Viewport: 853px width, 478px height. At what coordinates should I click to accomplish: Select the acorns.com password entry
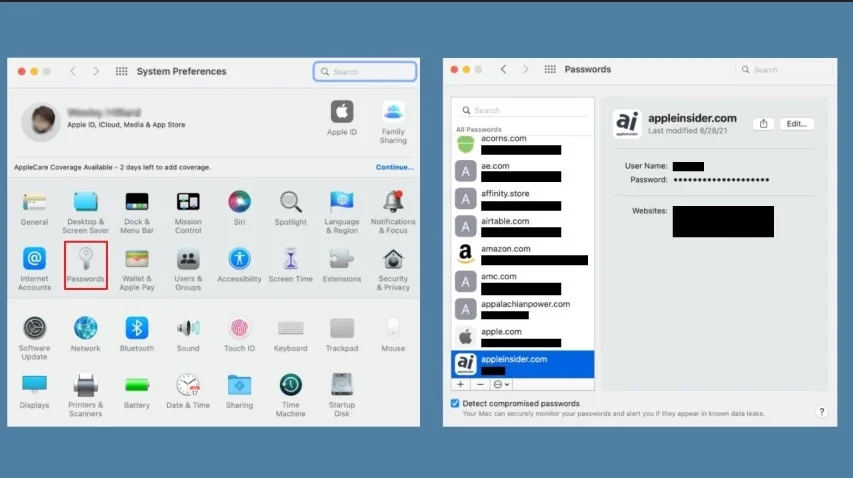point(522,145)
